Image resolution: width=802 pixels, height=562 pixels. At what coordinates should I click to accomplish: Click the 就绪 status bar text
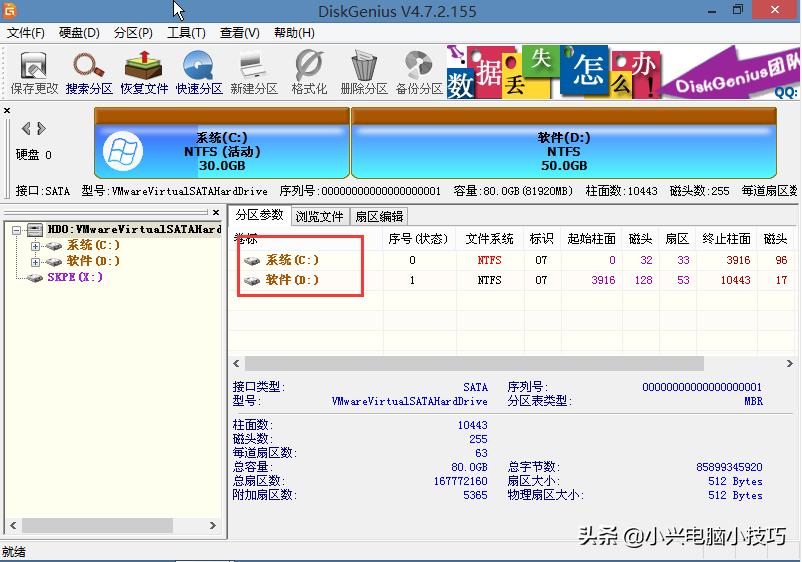(14, 552)
